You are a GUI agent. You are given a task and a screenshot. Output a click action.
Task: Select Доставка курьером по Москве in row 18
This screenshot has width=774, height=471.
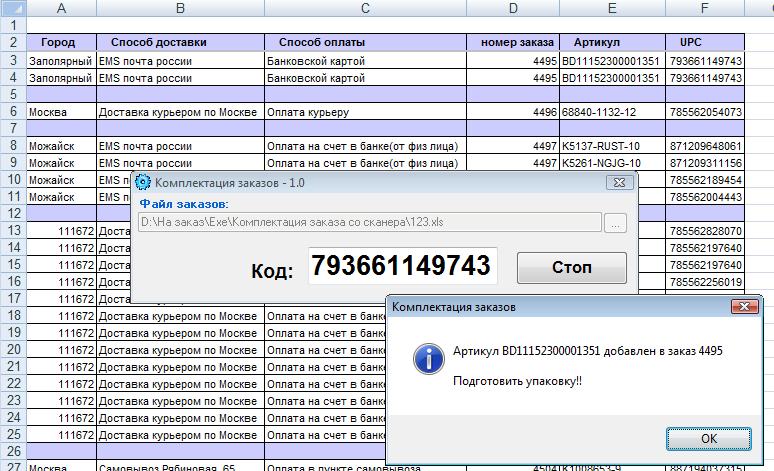[x=180, y=315]
